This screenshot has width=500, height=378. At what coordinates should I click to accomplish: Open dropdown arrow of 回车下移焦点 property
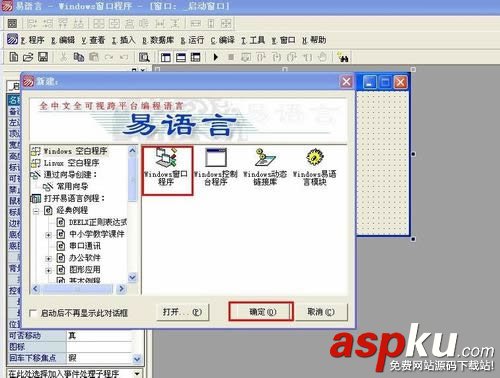(x=137, y=359)
